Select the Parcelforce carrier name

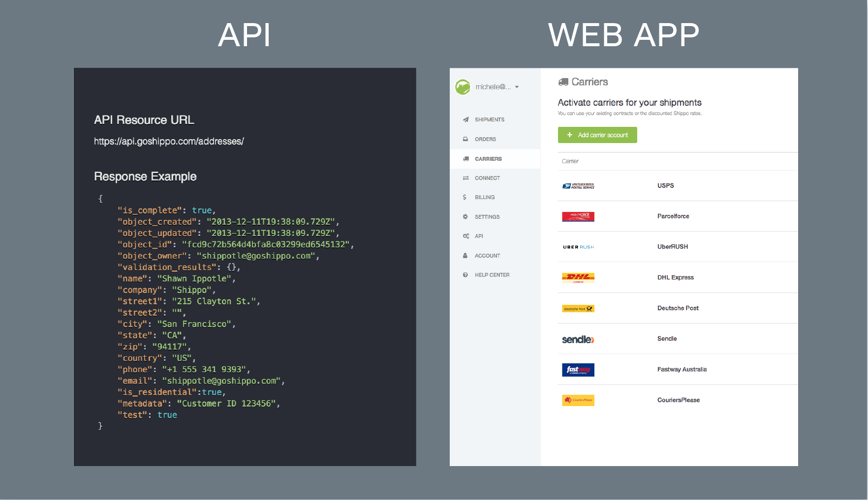click(x=673, y=216)
